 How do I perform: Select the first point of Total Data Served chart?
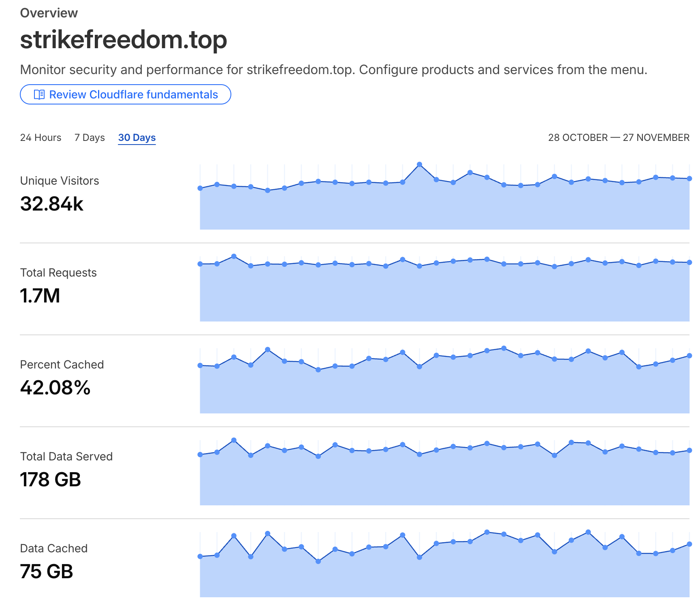tap(200, 455)
